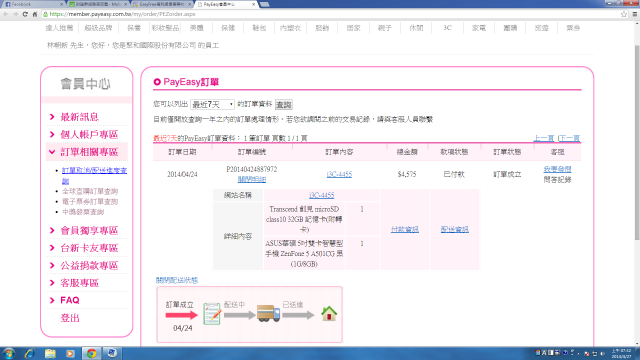Open the 居家 category menu
The height and width of the screenshot is (360, 640).
[x=353, y=28]
